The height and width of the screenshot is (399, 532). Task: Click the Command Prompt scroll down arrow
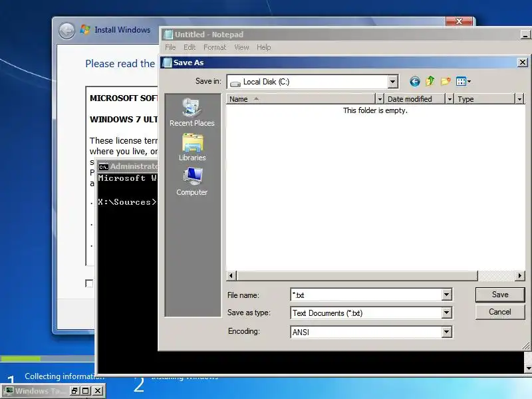click(x=528, y=368)
